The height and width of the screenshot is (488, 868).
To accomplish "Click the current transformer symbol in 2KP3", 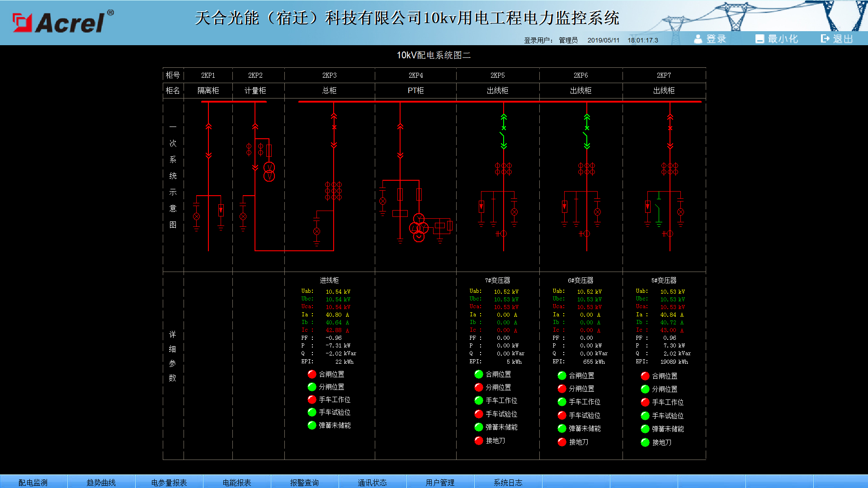I will click(334, 191).
